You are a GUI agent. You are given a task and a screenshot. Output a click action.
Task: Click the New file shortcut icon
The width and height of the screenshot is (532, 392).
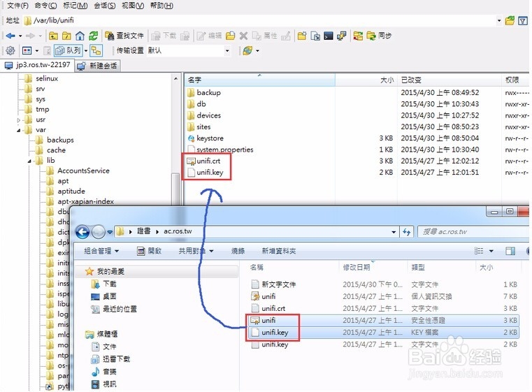coord(315,36)
